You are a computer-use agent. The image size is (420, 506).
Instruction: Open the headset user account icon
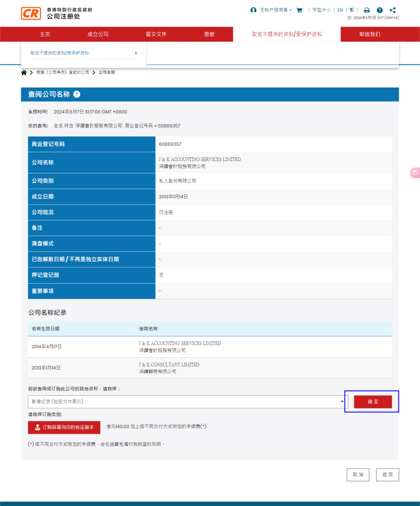click(253, 10)
